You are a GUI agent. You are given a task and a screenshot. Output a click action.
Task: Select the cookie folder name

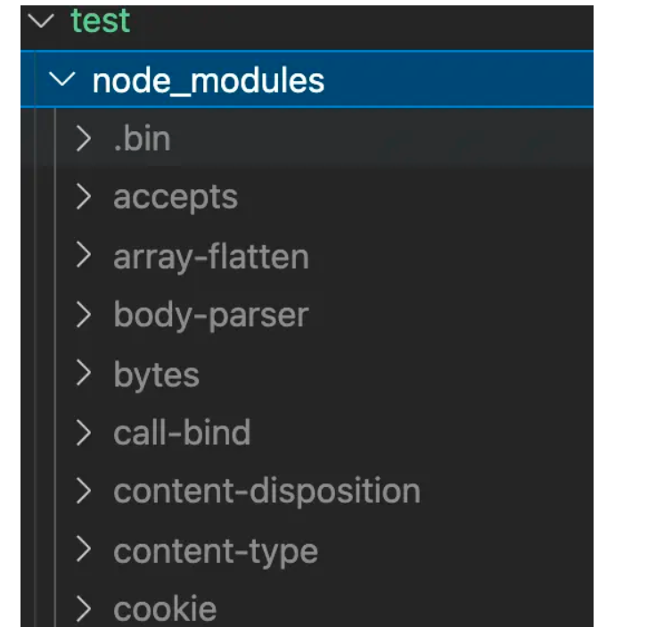tap(165, 609)
